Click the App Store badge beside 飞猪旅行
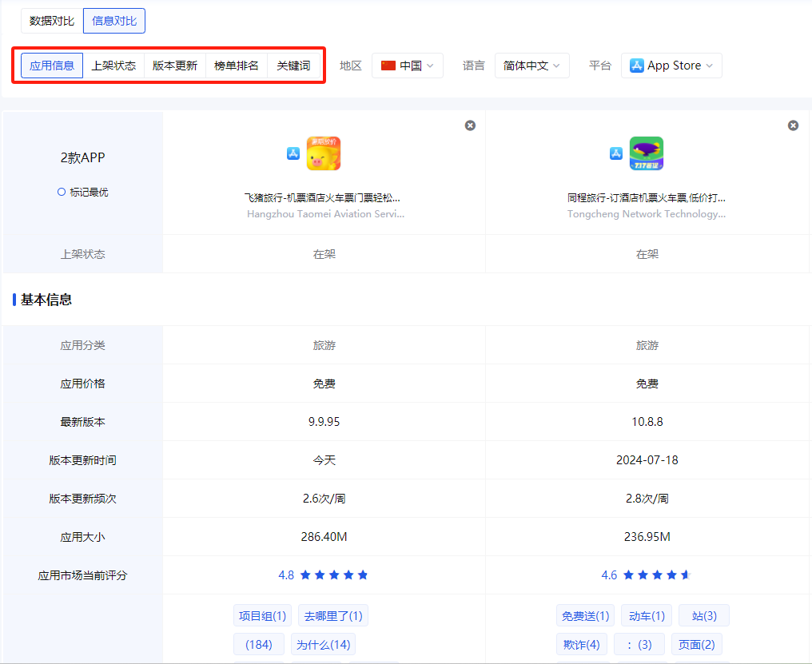Image resolution: width=812 pixels, height=664 pixels. click(x=293, y=153)
